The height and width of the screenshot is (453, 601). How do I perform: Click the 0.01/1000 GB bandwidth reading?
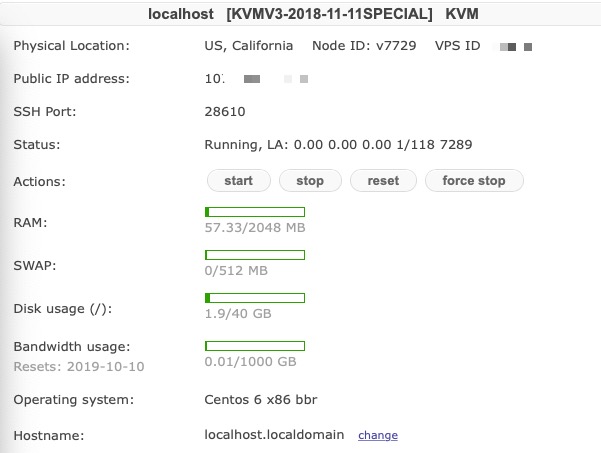[250, 362]
